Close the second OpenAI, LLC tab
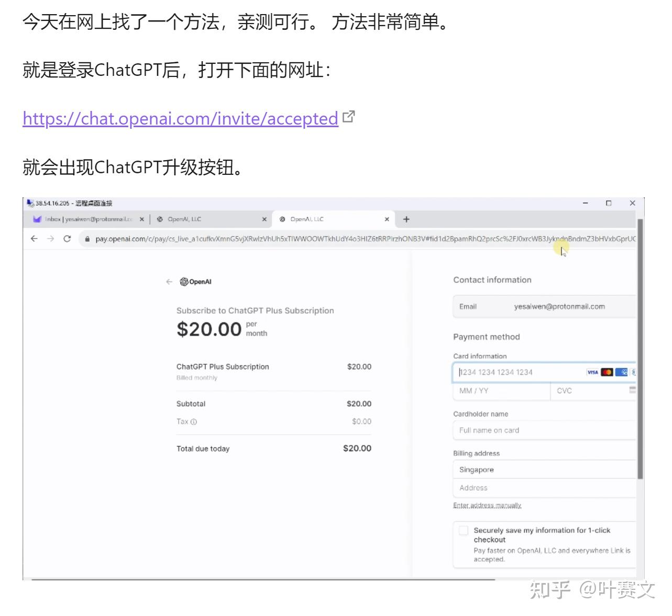Image resolution: width=672 pixels, height=616 pixels. click(x=387, y=219)
